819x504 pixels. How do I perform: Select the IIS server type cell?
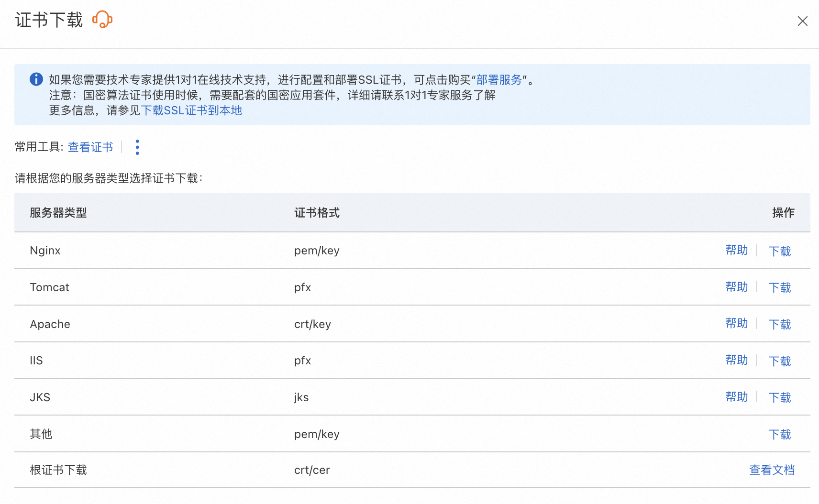(36, 361)
